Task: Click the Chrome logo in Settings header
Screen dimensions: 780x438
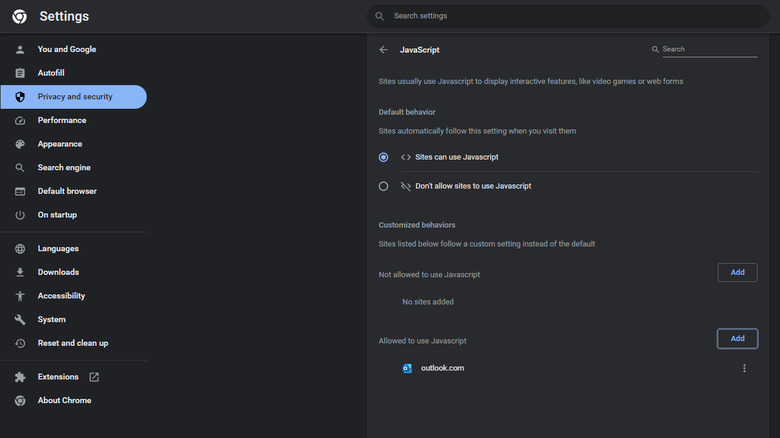Action: tap(19, 16)
